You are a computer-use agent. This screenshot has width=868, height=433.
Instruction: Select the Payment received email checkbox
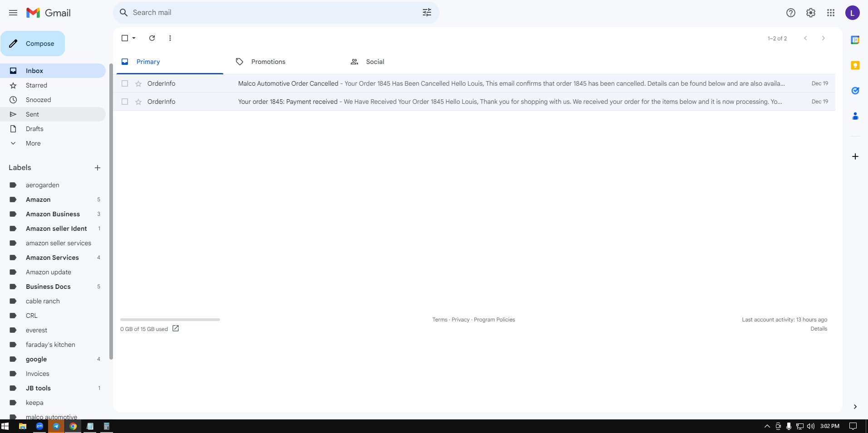125,102
